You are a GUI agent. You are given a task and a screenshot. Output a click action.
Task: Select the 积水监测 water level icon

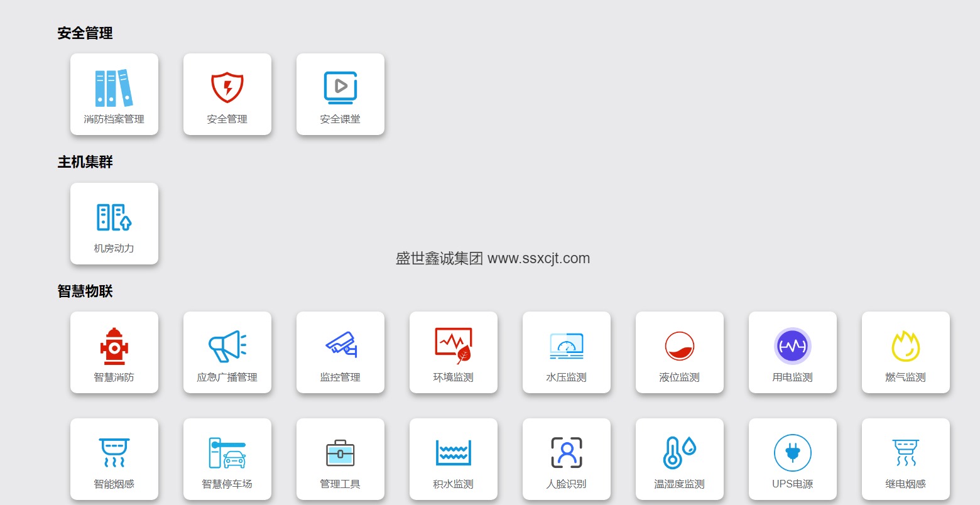click(454, 453)
